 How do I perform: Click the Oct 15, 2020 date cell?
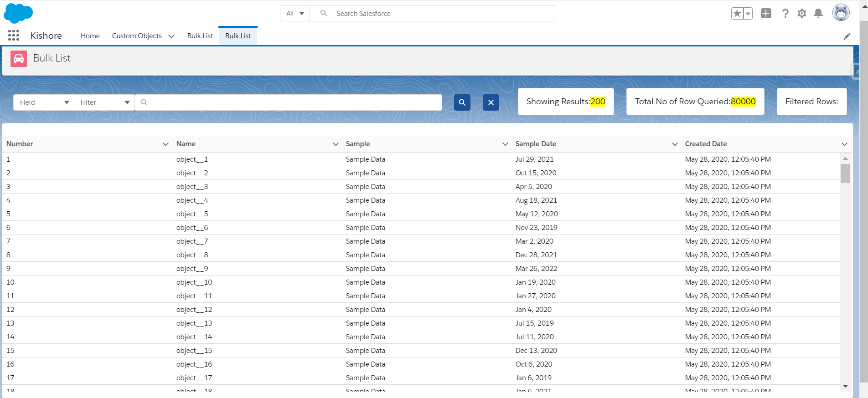536,173
